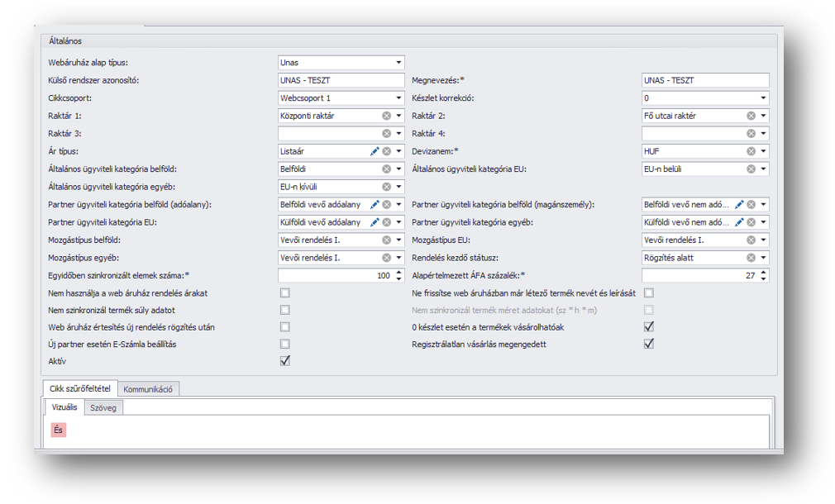The width and height of the screenshot is (835, 504).
Task: Open the Készlet korrekció dropdown
Action: click(x=763, y=98)
